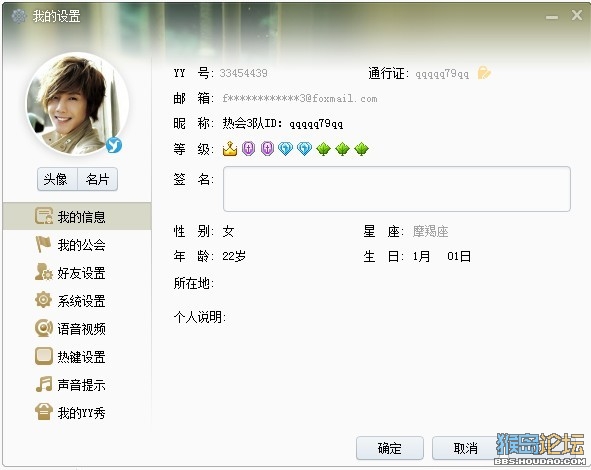Open the 1月 birthday month field
This screenshot has height=470, width=591.
pos(421,257)
